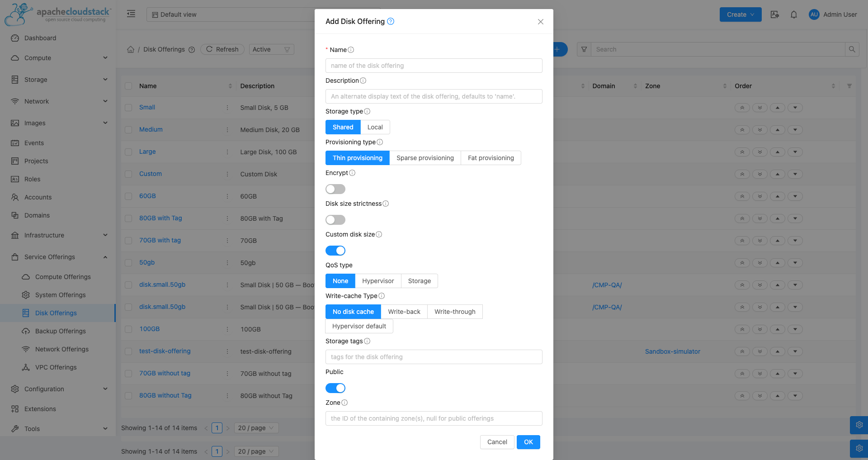Move Medium offering up one position

click(x=778, y=130)
